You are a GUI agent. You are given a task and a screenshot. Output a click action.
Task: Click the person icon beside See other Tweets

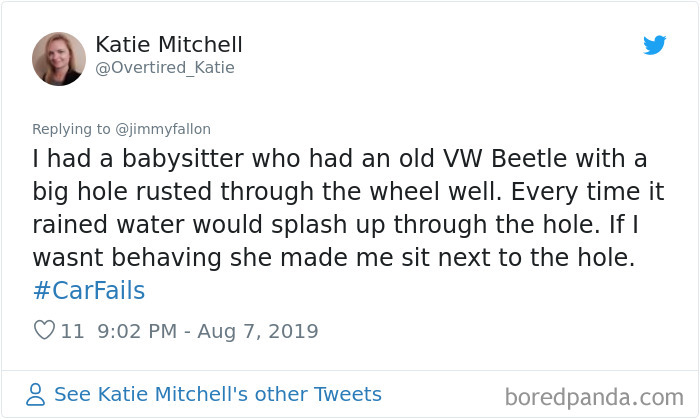click(36, 394)
